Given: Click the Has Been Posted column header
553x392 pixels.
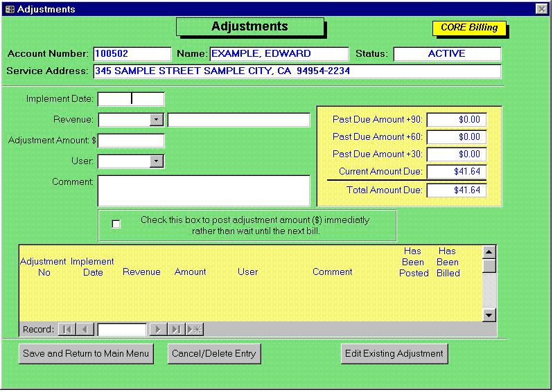Looking at the screenshot, I should point(413,262).
